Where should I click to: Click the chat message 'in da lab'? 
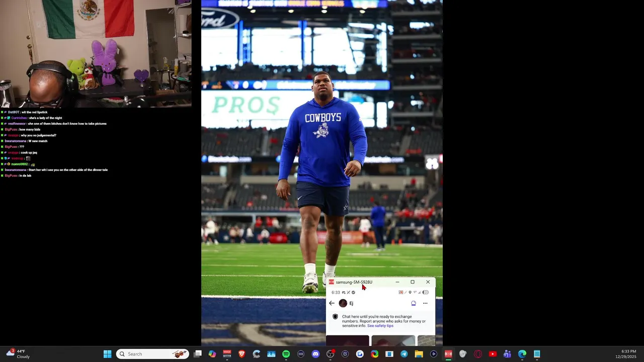click(x=25, y=175)
